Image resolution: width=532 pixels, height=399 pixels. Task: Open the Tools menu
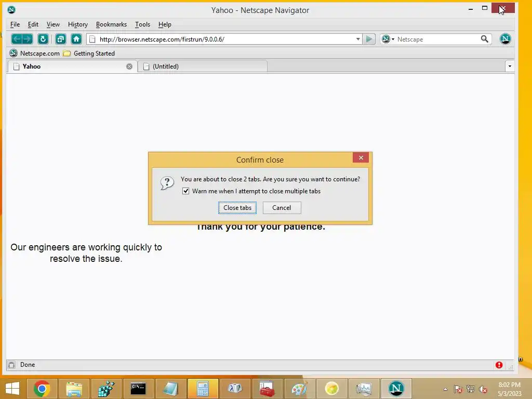click(x=142, y=24)
